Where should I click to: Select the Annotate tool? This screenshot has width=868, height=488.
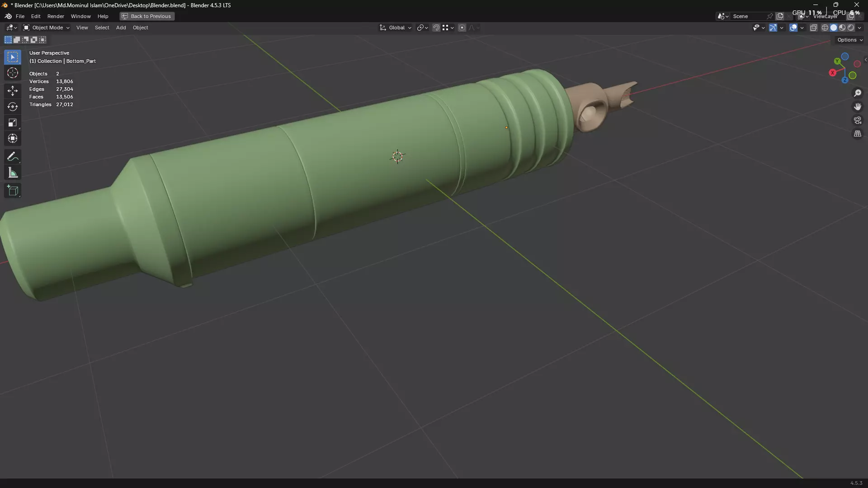click(x=13, y=157)
